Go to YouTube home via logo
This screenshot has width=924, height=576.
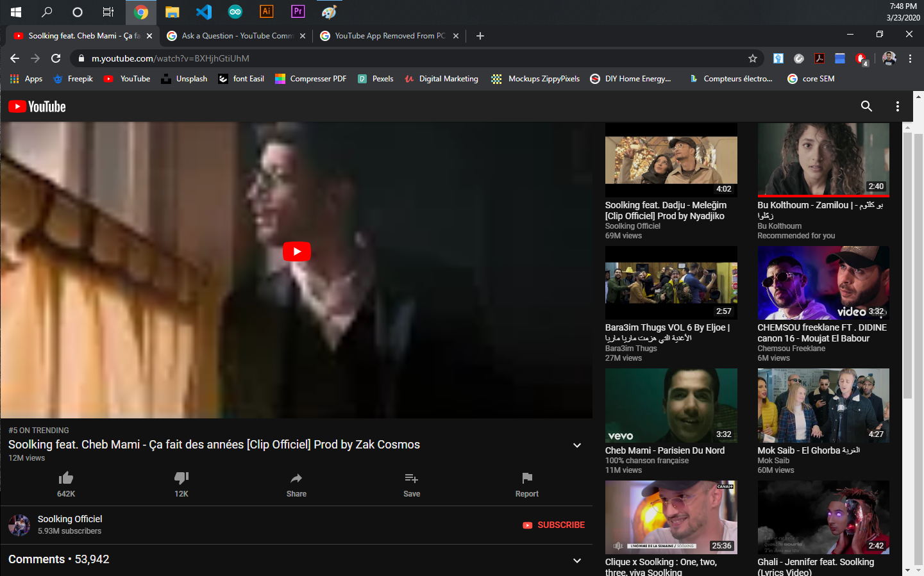point(37,106)
